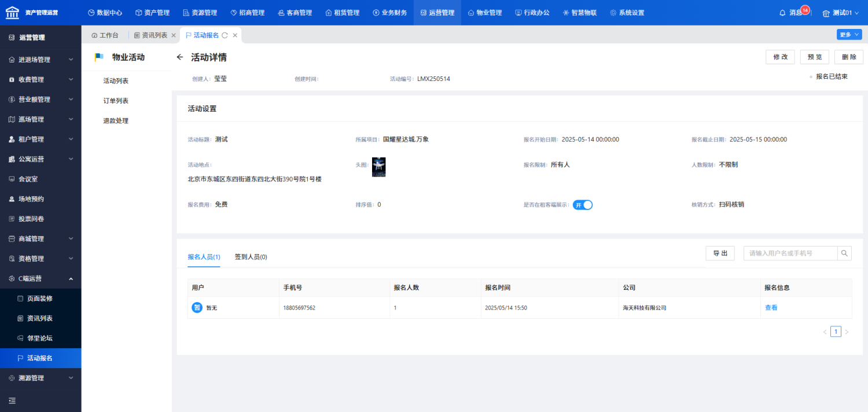Refresh the 活动报名 tab with reload icon
This screenshot has height=412, width=868.
[225, 35]
